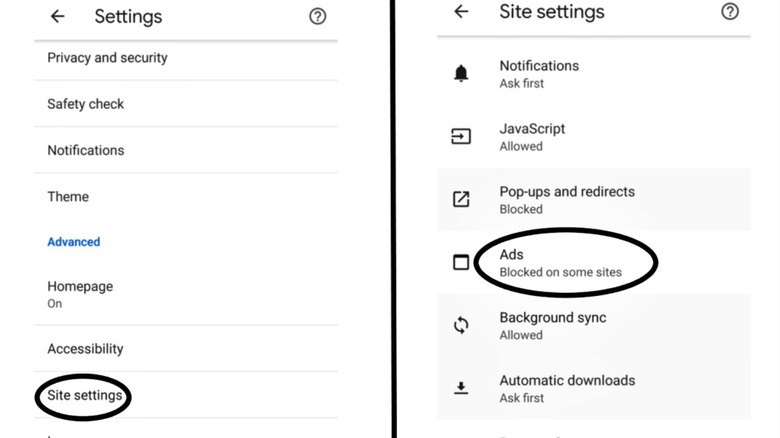The image size is (780, 438).
Task: Tap the Pop-ups and redirects icon
Action: pyautogui.click(x=461, y=199)
